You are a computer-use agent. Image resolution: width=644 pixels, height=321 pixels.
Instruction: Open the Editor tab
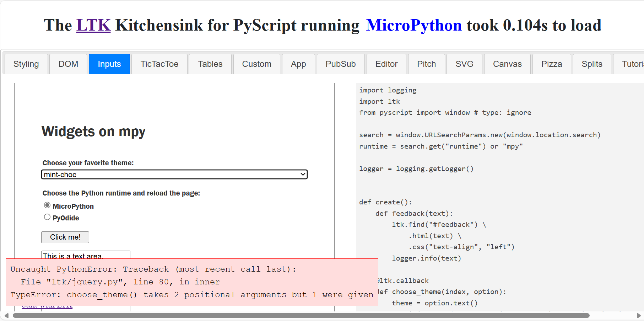coord(386,64)
